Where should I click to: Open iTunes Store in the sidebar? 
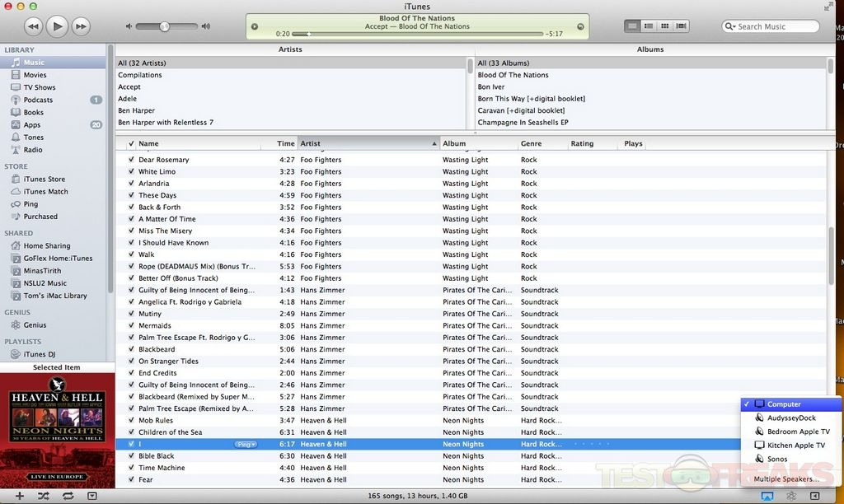point(45,179)
